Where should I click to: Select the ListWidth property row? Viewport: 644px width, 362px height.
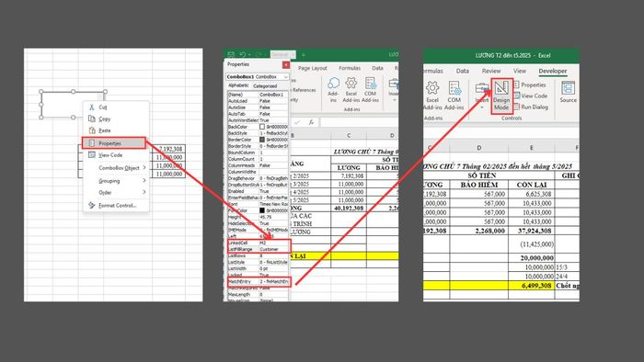[258, 268]
